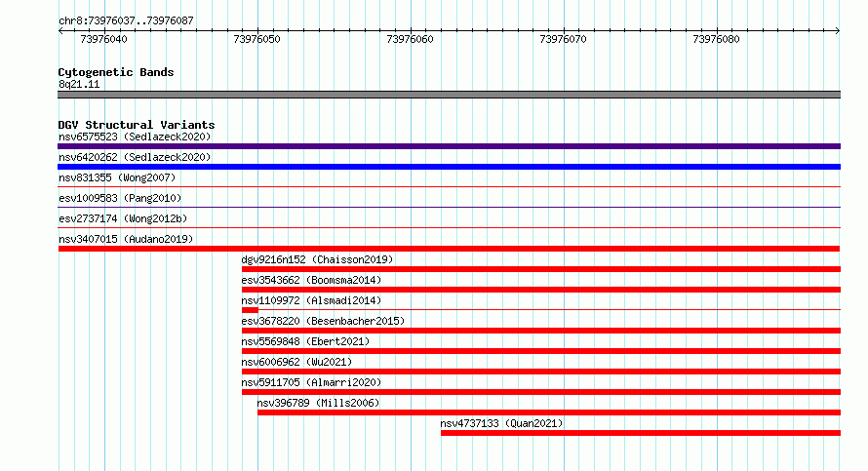This screenshot has width=868, height=471.
Task: Click the 73976070 ruler position label
Action: [x=563, y=39]
